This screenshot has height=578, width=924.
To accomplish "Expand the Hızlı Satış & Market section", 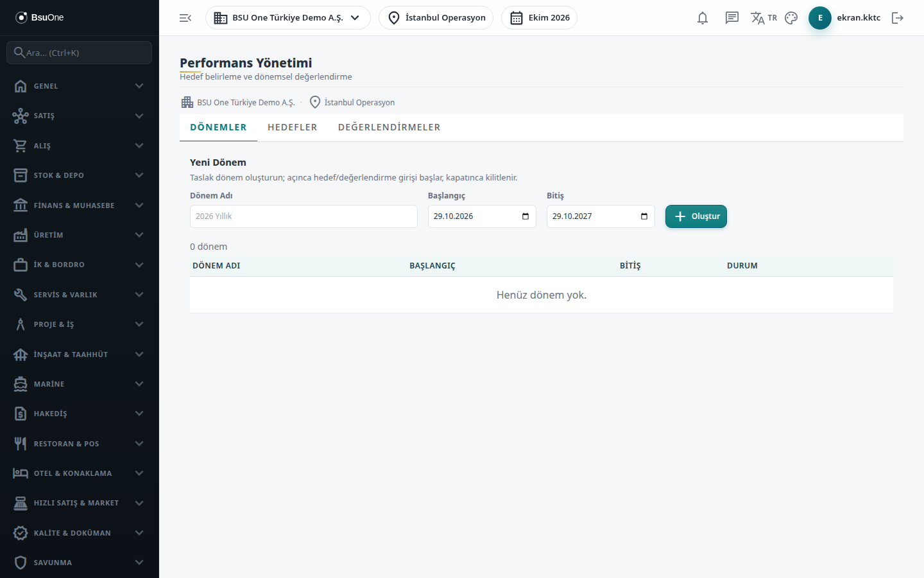I will tap(80, 503).
